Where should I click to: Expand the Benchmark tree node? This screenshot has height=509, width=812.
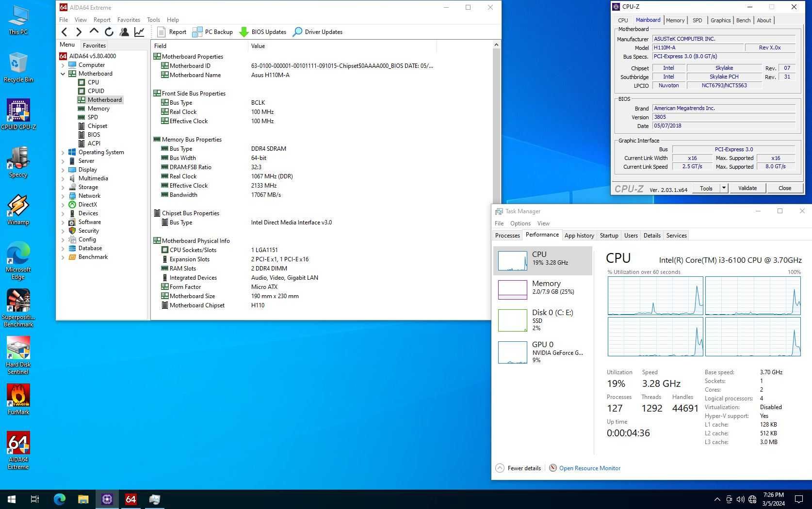tap(63, 257)
